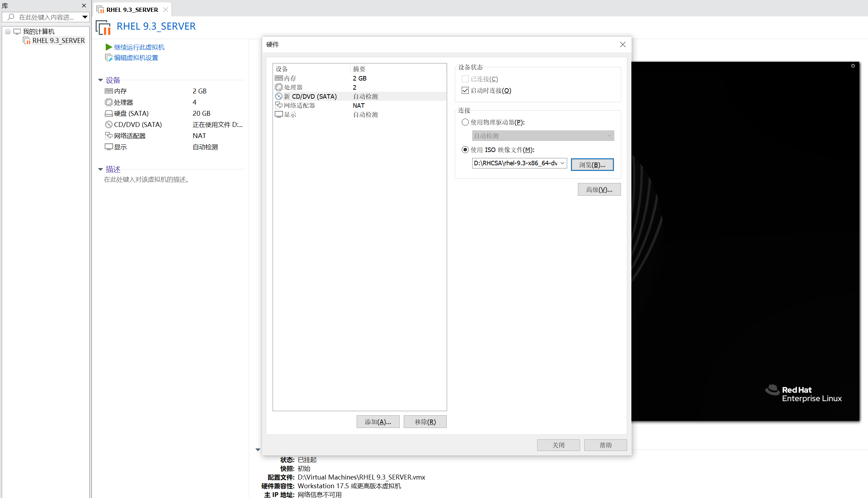The width and height of the screenshot is (868, 498).
Task: Click the search magnifier icon in library panel
Action: [10, 17]
